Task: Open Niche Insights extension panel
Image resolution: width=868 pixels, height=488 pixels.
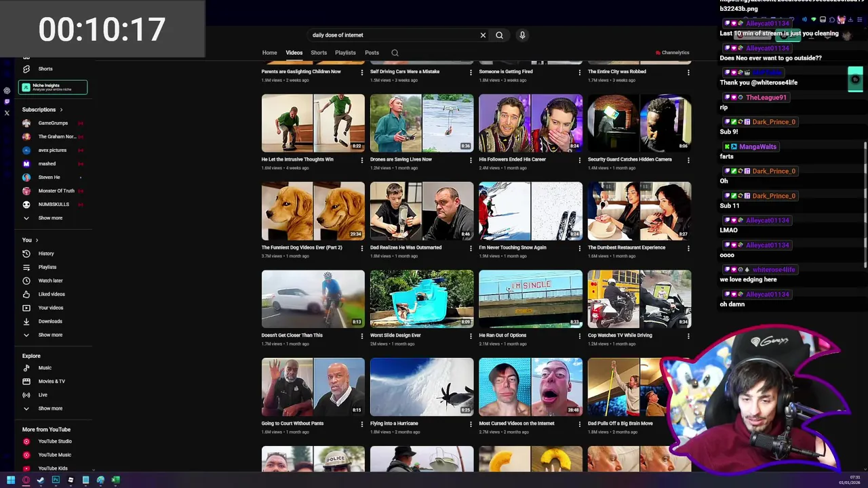Action: point(53,87)
